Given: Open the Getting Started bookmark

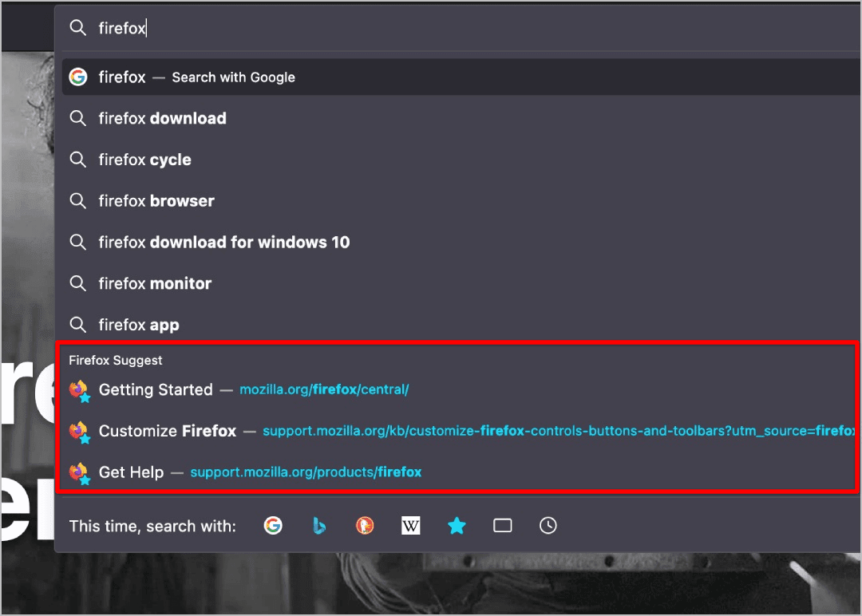Looking at the screenshot, I should [x=156, y=390].
